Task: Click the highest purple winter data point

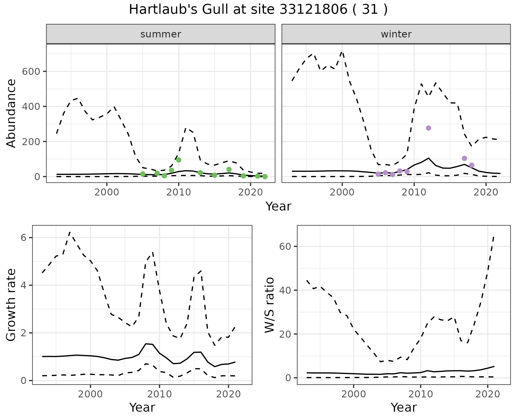Action: 428,128
